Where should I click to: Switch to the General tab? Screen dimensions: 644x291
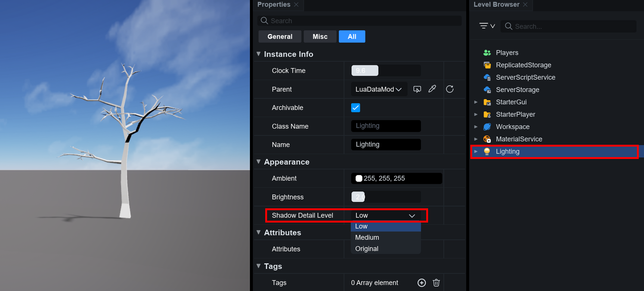pos(280,37)
